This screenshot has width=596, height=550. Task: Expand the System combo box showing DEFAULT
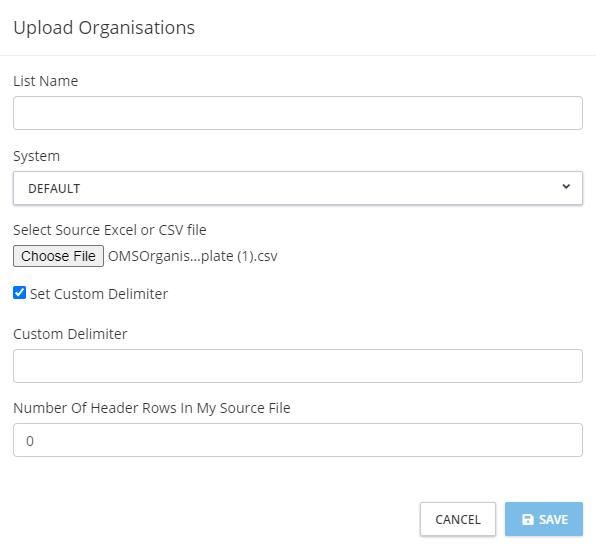tap(298, 188)
